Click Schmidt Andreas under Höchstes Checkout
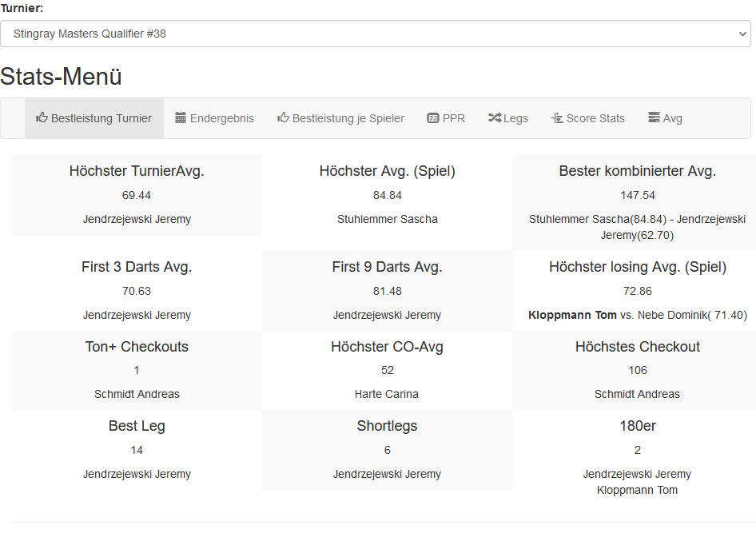The image size is (756, 533). [637, 394]
